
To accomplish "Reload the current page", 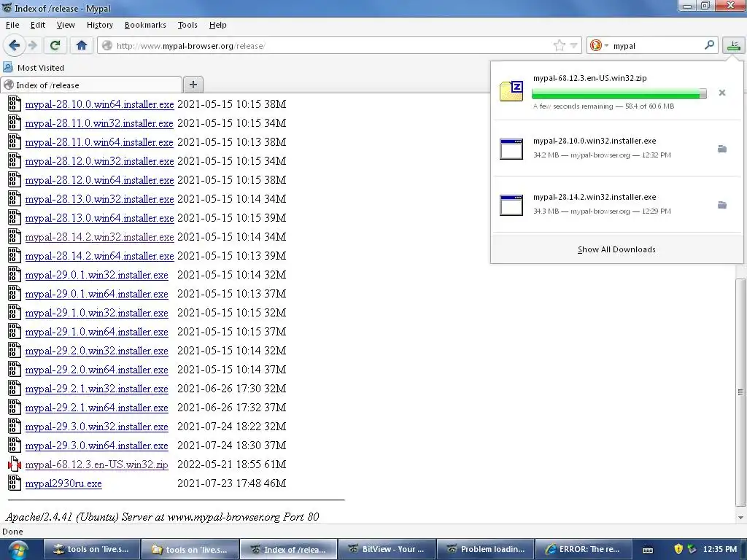I will pos(55,46).
